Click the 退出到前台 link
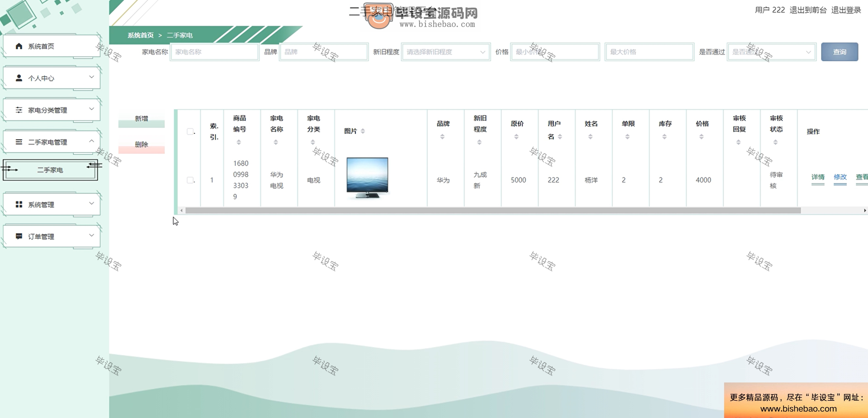868x418 pixels. click(x=808, y=10)
